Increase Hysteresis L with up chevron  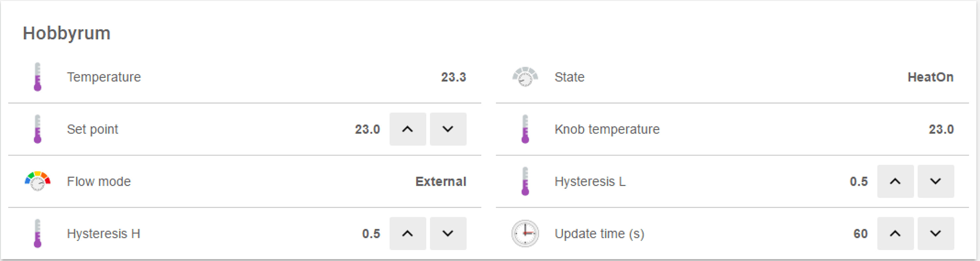click(x=895, y=181)
